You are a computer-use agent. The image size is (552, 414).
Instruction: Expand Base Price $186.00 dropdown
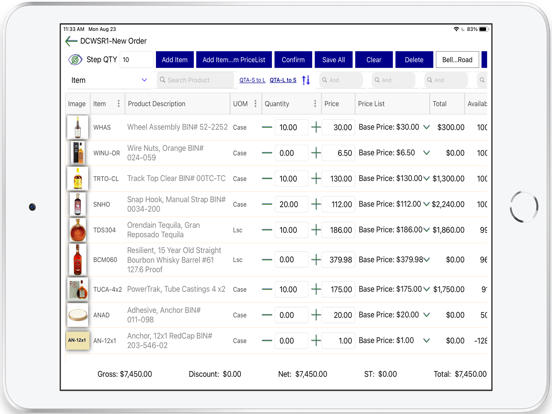(426, 230)
